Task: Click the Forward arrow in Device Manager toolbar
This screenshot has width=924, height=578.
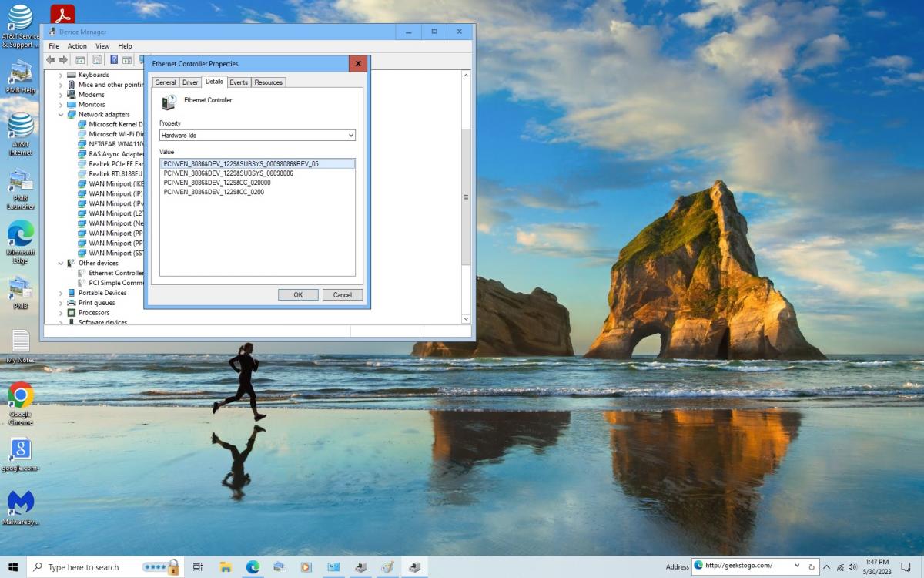Action: click(63, 59)
